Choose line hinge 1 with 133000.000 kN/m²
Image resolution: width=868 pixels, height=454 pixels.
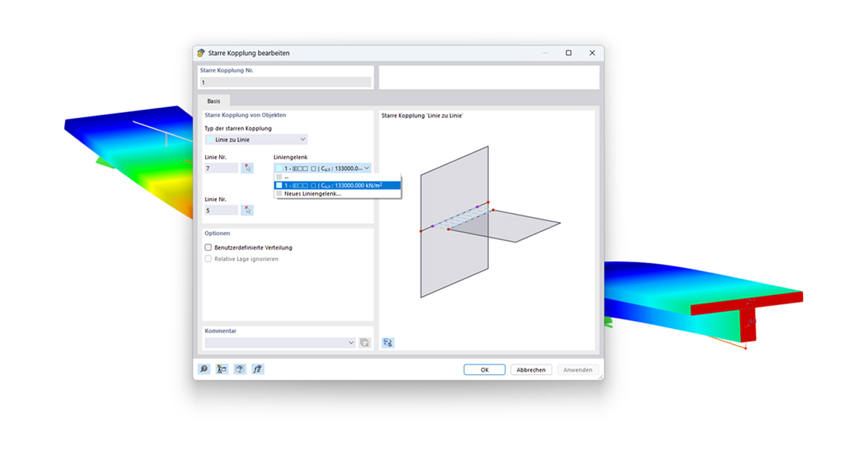337,185
